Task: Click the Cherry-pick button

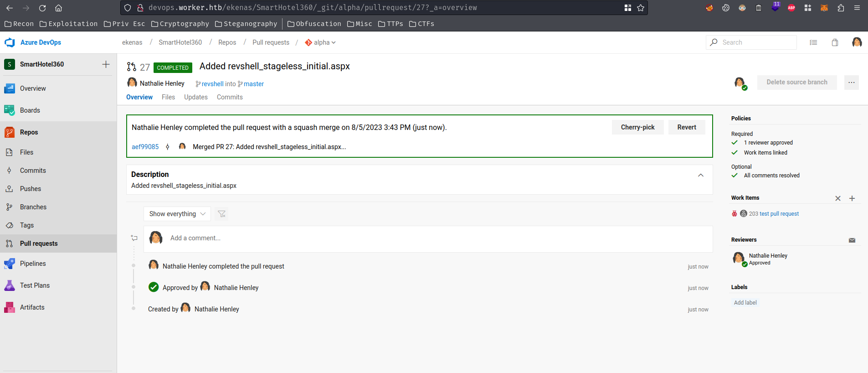Action: [x=637, y=127]
